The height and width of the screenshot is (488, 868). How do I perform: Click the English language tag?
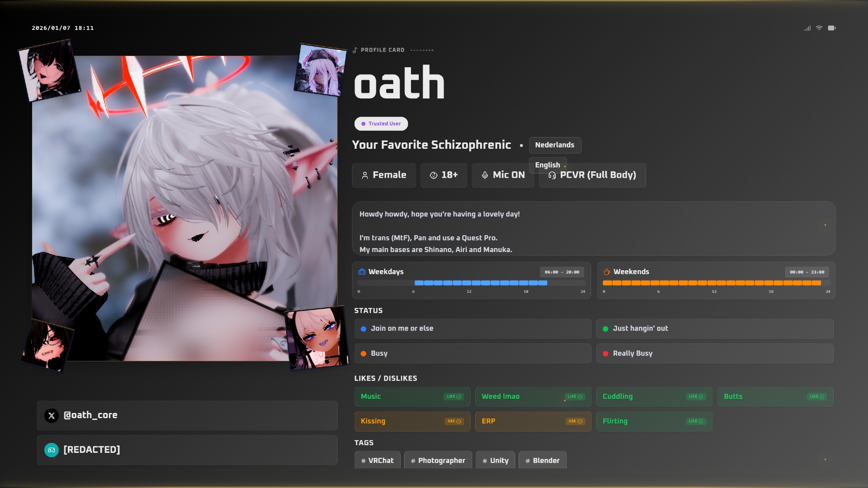(x=547, y=165)
